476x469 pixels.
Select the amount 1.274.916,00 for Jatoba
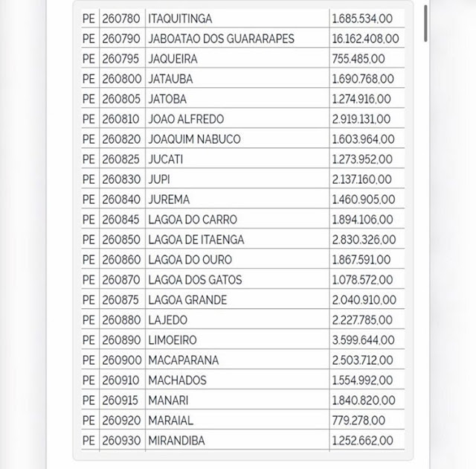click(x=361, y=98)
